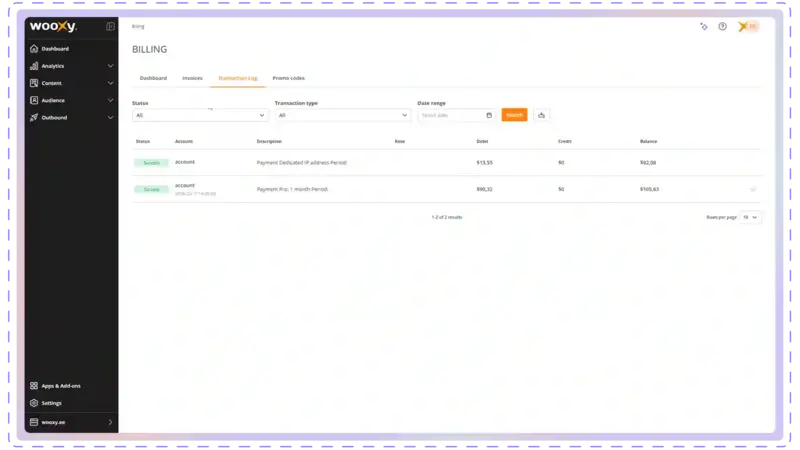
Task: Switch to the Promo codes tab
Action: point(289,78)
